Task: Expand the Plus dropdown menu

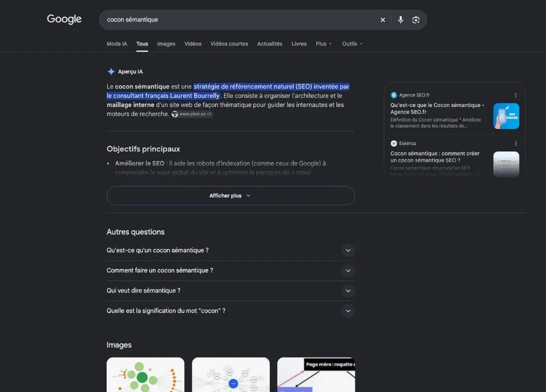Action: pos(324,44)
